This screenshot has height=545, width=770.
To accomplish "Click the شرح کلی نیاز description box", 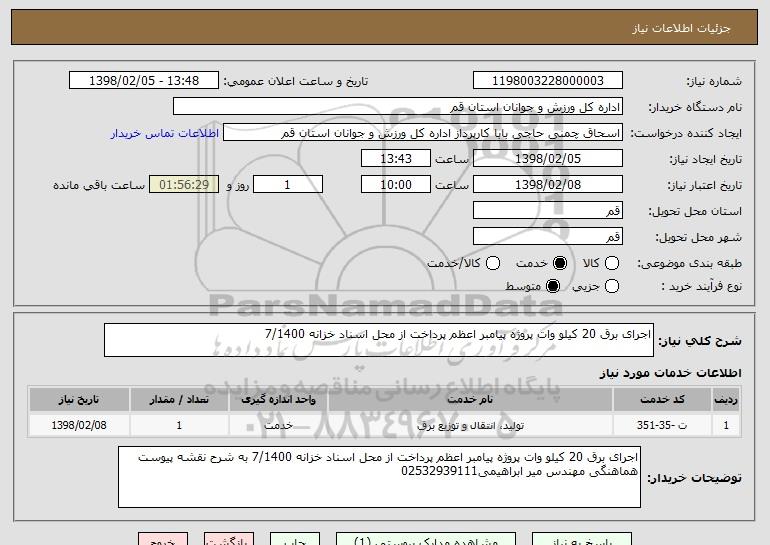I will 379,340.
